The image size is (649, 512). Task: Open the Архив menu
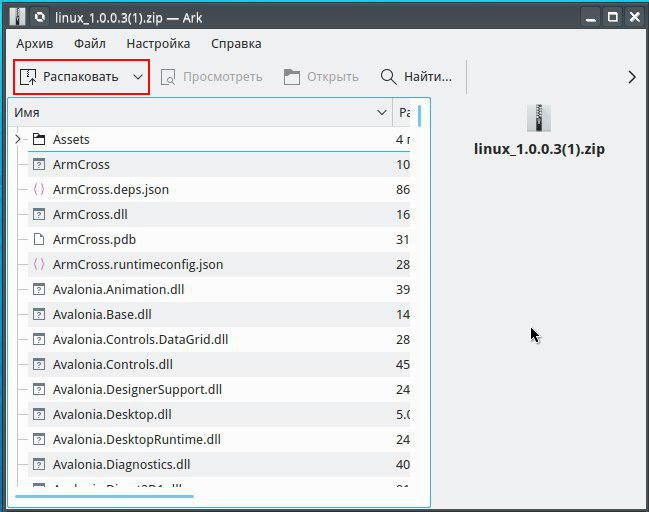tap(35, 43)
